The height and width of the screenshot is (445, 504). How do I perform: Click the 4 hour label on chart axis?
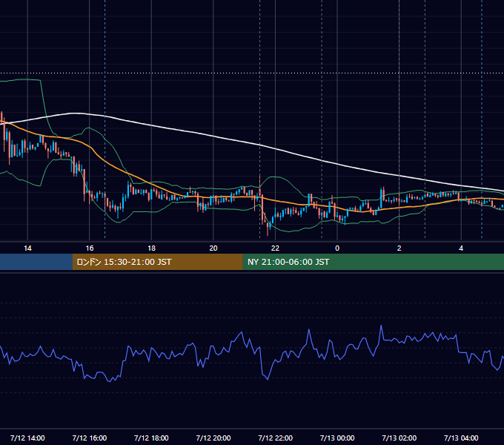461,248
